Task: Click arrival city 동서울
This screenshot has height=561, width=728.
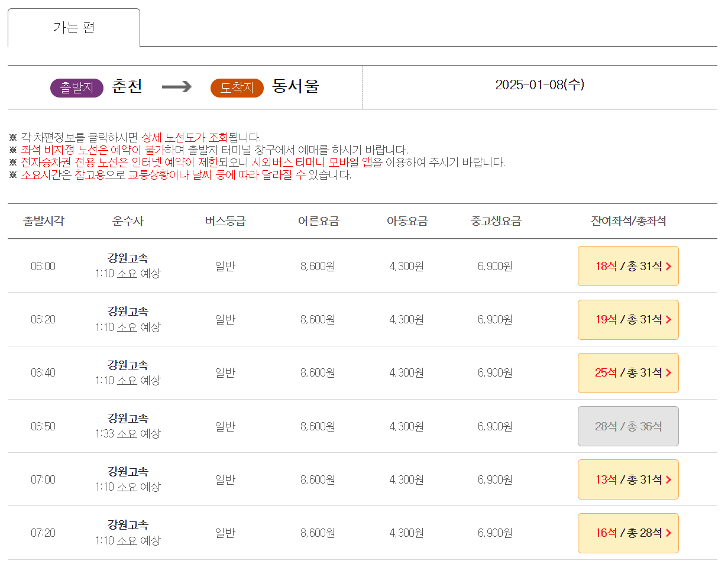Action: 296,86
